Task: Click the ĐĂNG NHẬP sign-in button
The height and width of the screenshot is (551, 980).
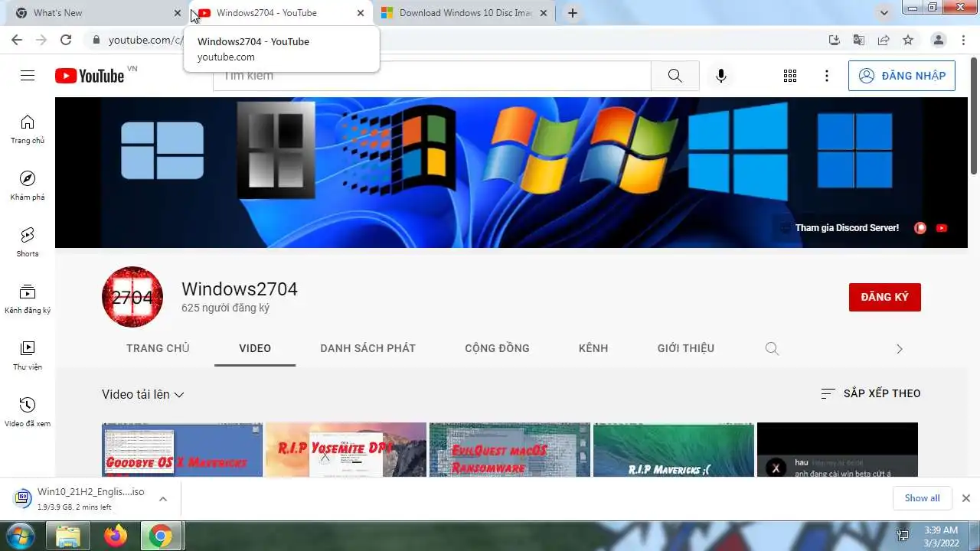Action: click(902, 76)
